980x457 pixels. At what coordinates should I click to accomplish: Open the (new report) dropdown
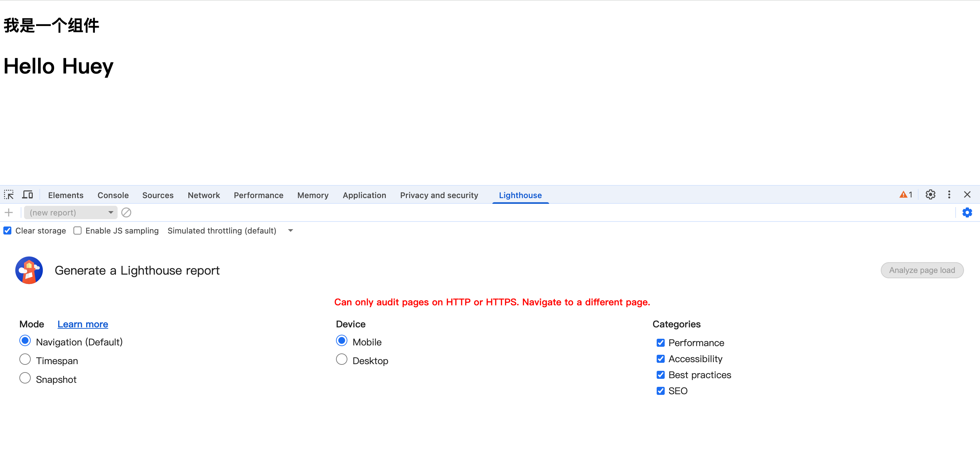(71, 212)
